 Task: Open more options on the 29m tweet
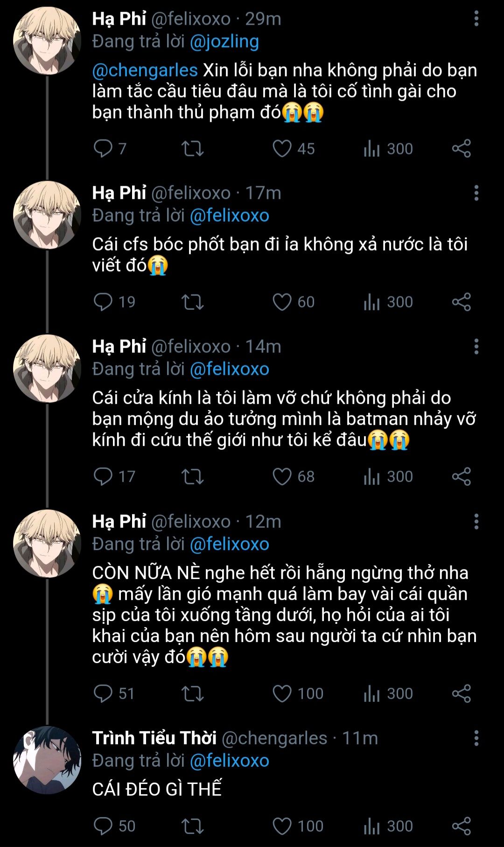(x=476, y=19)
